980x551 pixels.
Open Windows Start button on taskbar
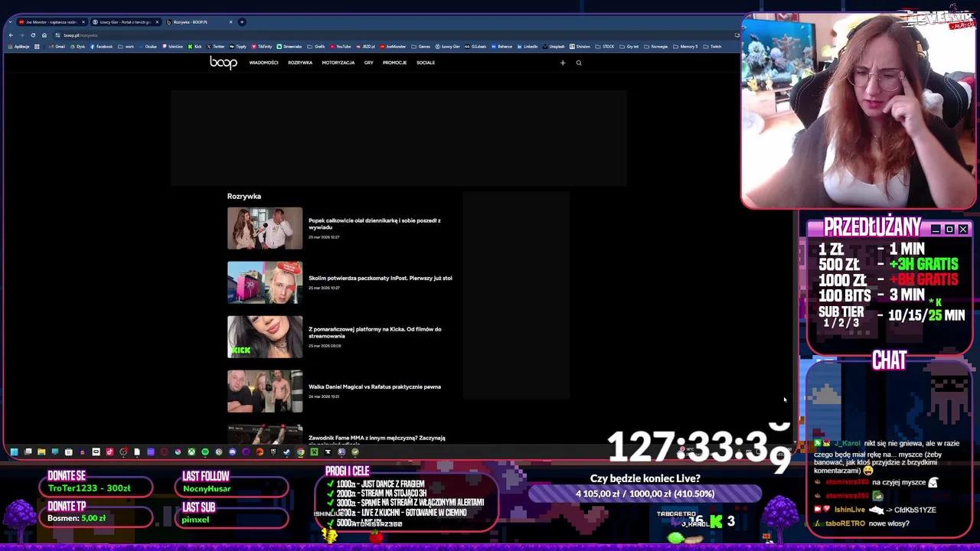[x=14, y=452]
